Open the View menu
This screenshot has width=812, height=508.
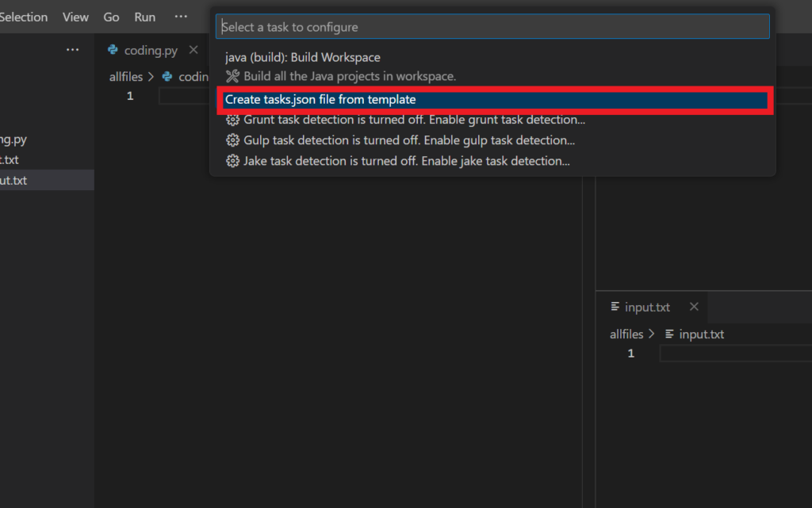75,17
